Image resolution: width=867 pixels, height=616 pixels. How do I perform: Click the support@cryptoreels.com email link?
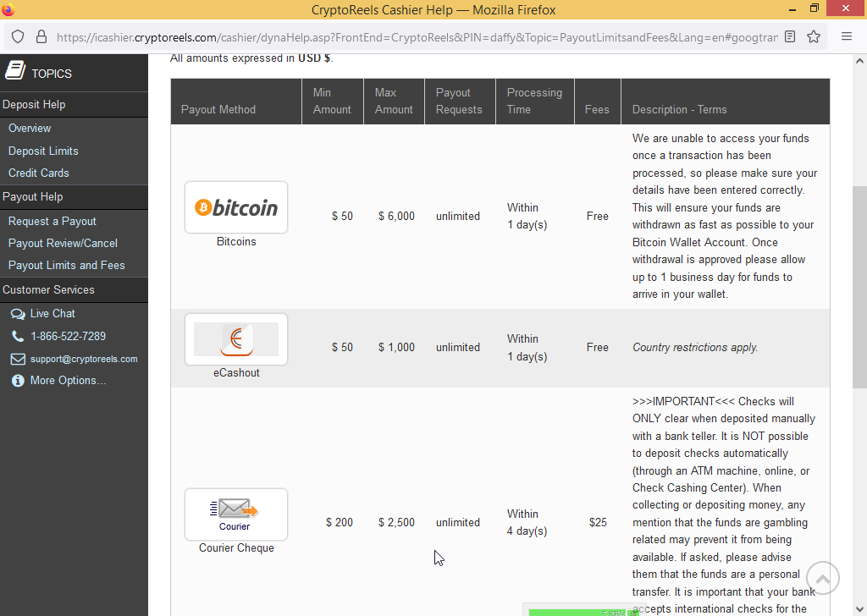(84, 359)
